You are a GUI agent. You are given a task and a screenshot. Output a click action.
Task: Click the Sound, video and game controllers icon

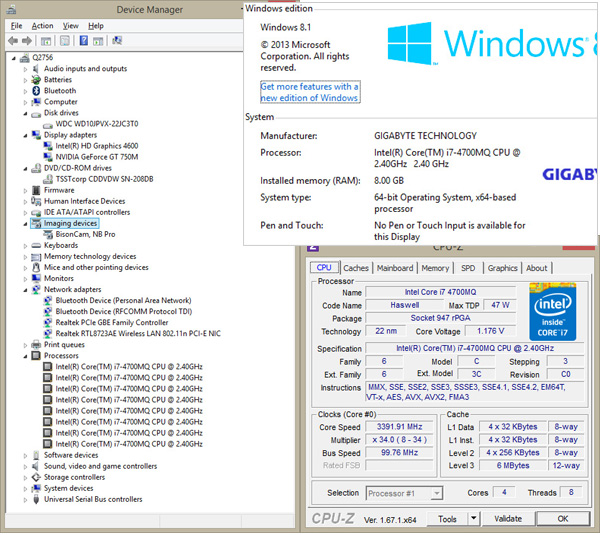36,466
